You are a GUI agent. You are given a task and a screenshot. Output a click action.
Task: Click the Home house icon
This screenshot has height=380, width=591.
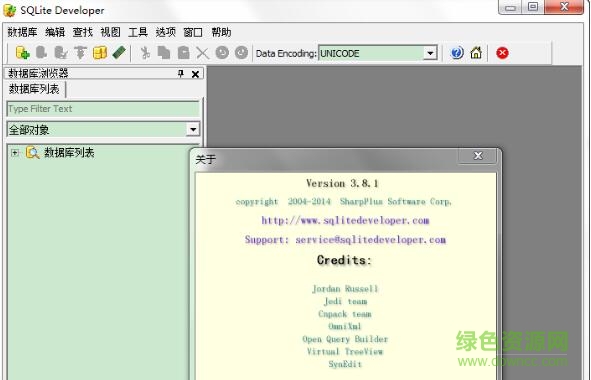click(476, 53)
